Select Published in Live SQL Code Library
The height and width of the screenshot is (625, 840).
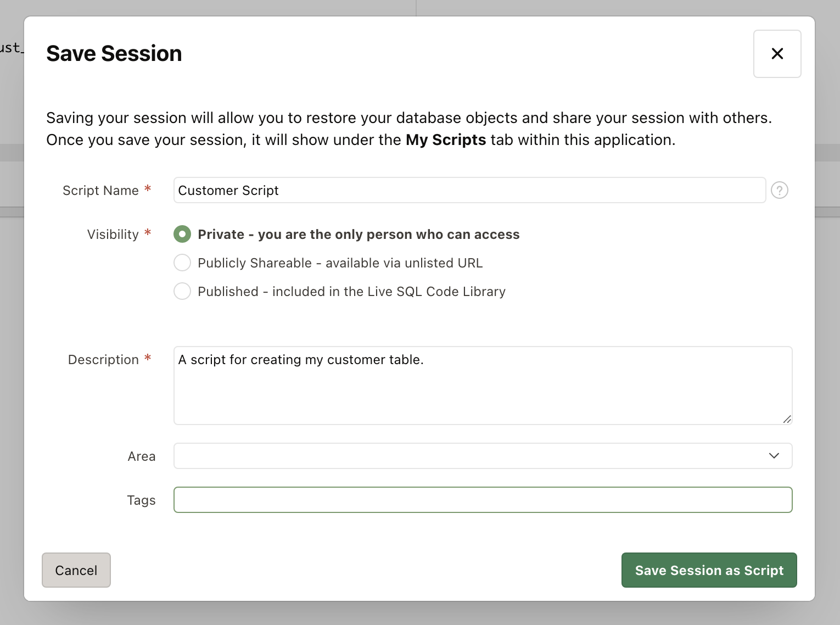click(x=182, y=291)
